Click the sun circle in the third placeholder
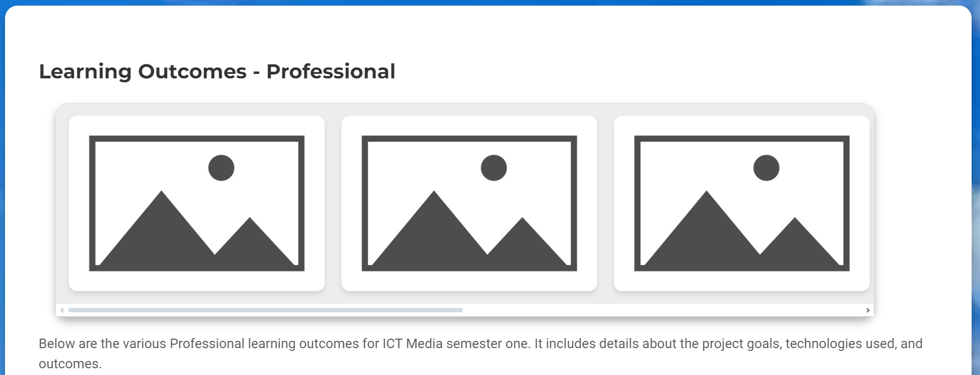 pos(766,168)
